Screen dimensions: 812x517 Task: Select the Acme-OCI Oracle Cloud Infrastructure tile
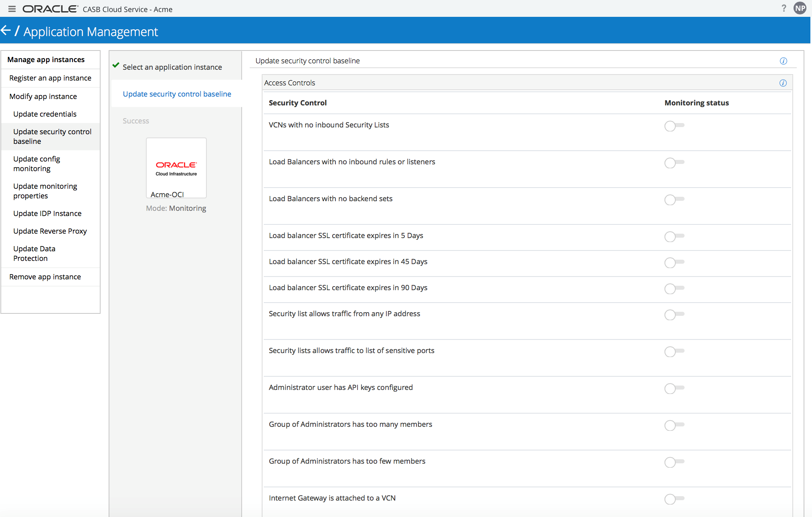176,168
